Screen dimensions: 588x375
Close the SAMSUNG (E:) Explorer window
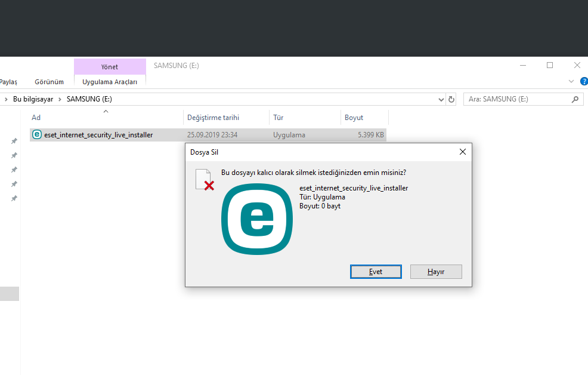click(577, 65)
